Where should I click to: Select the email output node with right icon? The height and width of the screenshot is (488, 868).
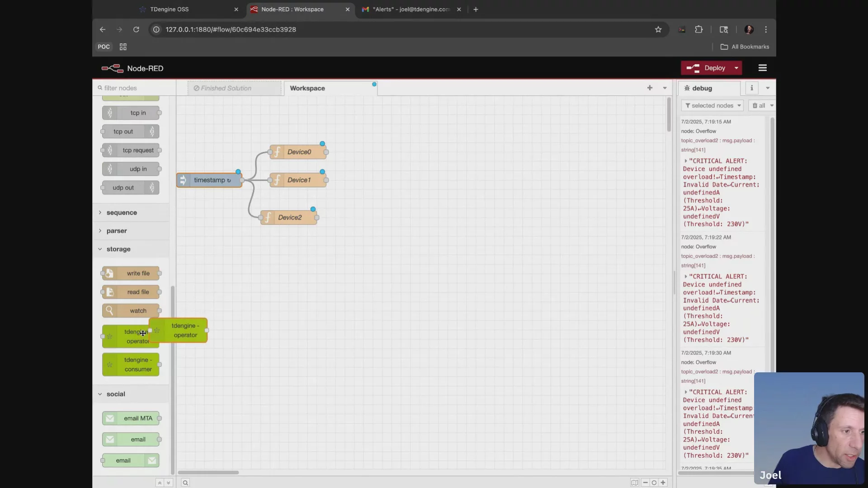pyautogui.click(x=131, y=460)
